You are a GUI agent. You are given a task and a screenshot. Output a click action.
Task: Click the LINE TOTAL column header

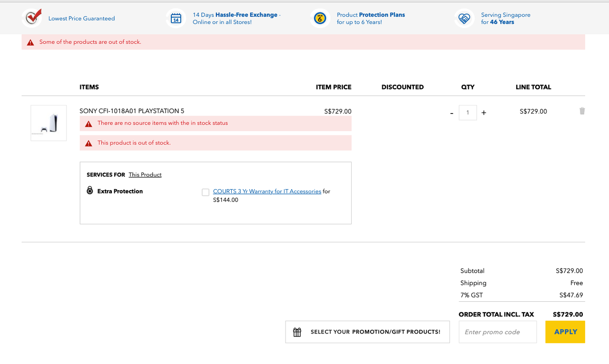click(x=533, y=87)
